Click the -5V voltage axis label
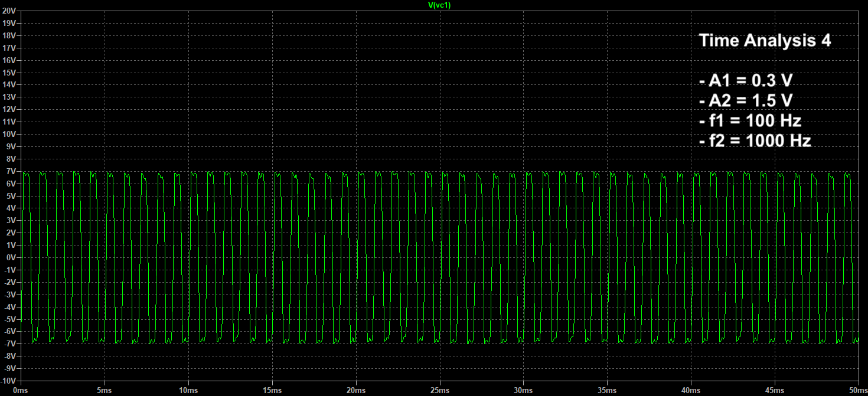The height and width of the screenshot is (396, 868). click(10, 319)
